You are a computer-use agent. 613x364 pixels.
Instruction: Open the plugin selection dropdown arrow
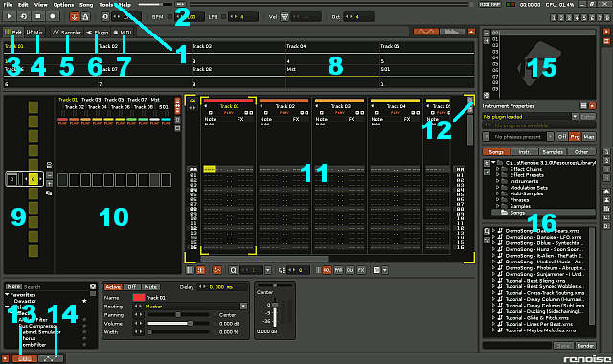pos(575,117)
